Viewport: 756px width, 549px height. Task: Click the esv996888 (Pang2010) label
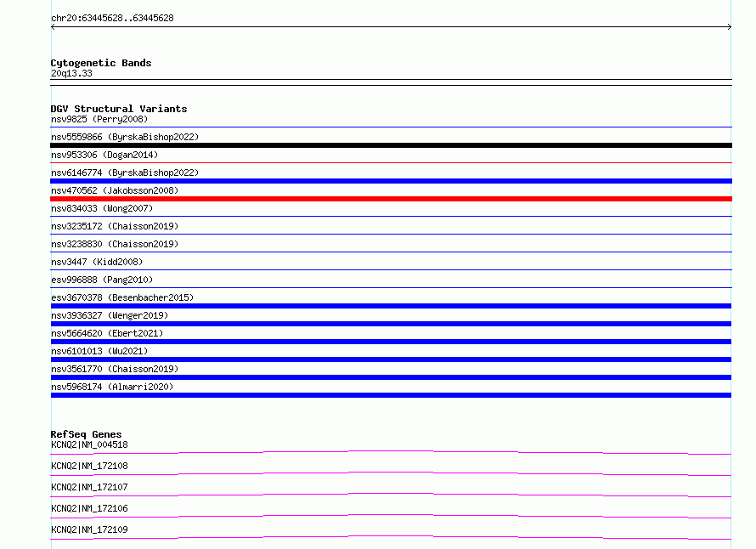(x=102, y=280)
